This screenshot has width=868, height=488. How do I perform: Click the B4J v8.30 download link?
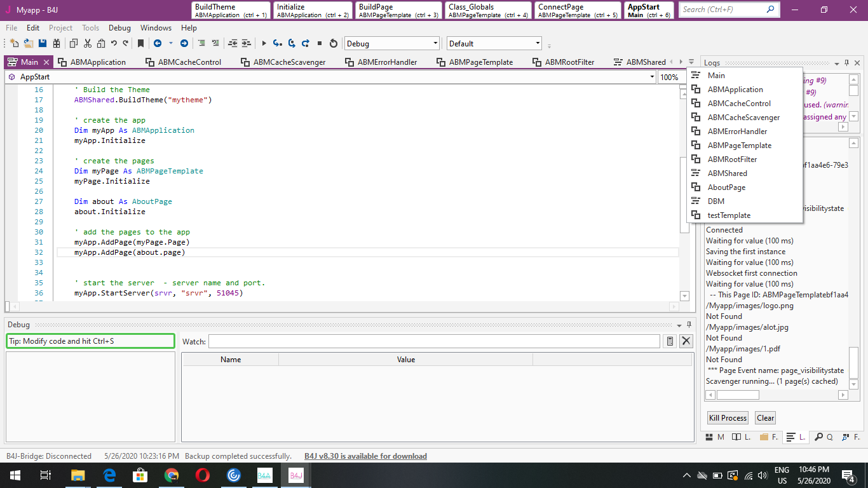point(365,456)
